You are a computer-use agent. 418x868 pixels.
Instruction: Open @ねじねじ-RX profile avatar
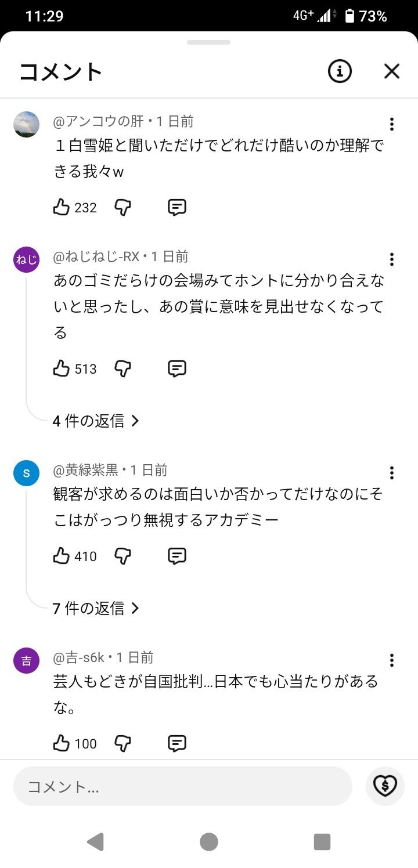26,259
